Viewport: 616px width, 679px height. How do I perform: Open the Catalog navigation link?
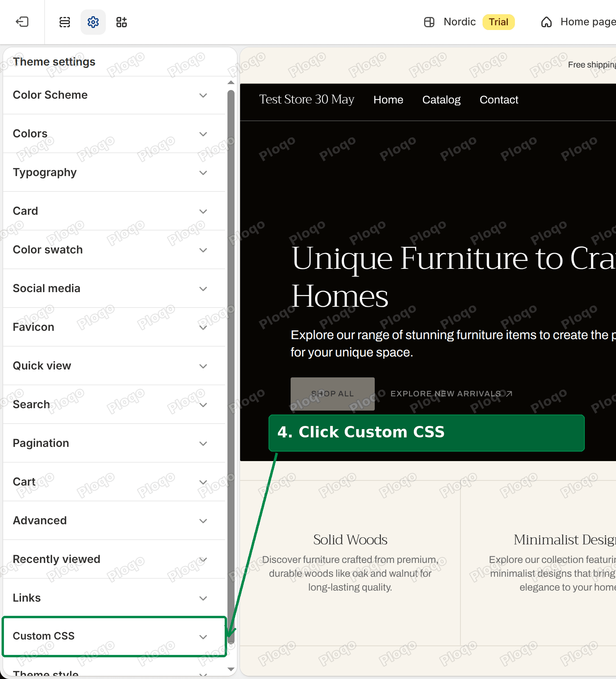point(441,100)
